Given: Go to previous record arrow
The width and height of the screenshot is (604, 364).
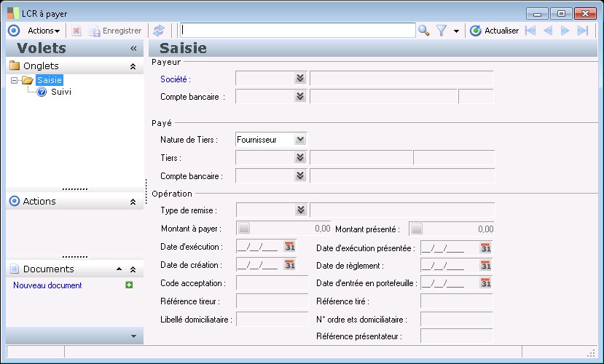Looking at the screenshot, I should [x=547, y=31].
